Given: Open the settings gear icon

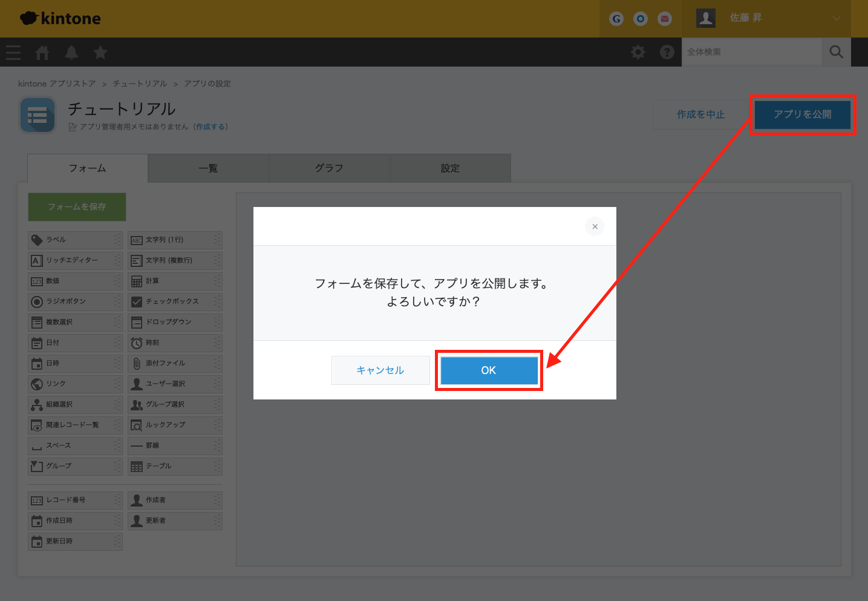Looking at the screenshot, I should (x=638, y=53).
